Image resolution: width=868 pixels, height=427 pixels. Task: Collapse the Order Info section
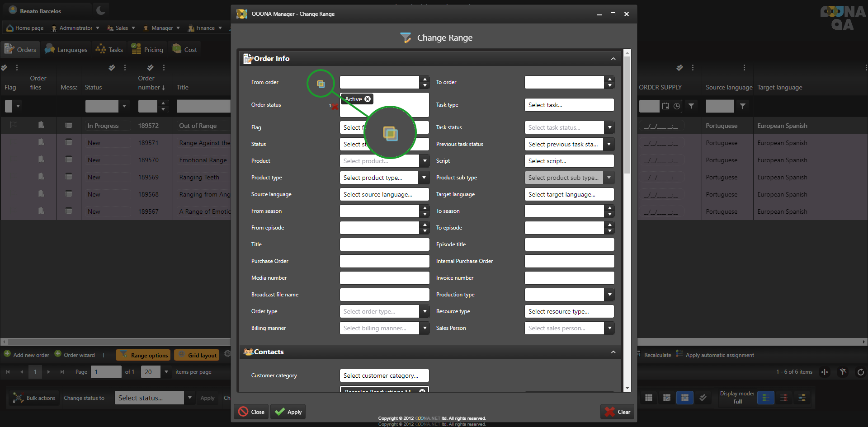[x=613, y=59]
